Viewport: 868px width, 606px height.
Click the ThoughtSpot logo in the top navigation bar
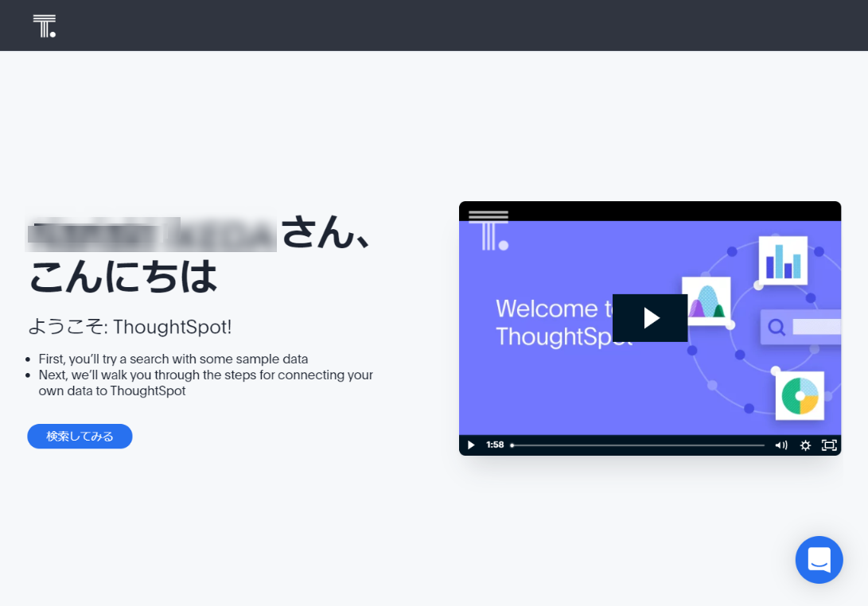[x=45, y=25]
